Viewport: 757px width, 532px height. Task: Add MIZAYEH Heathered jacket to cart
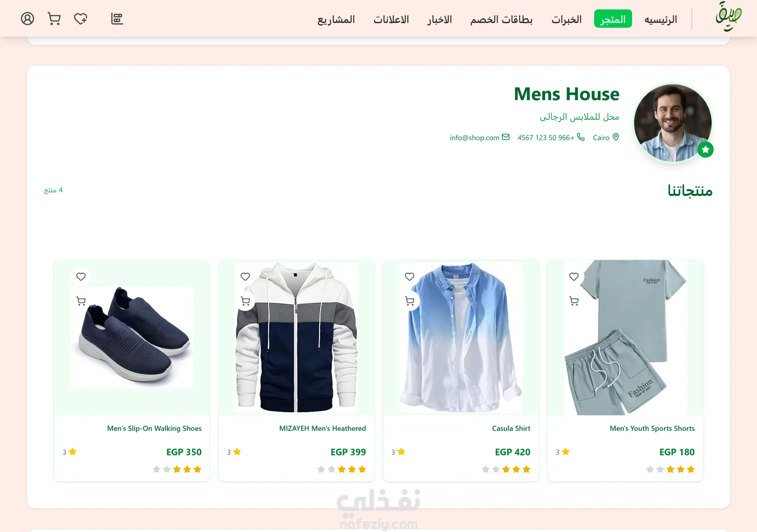[245, 301]
